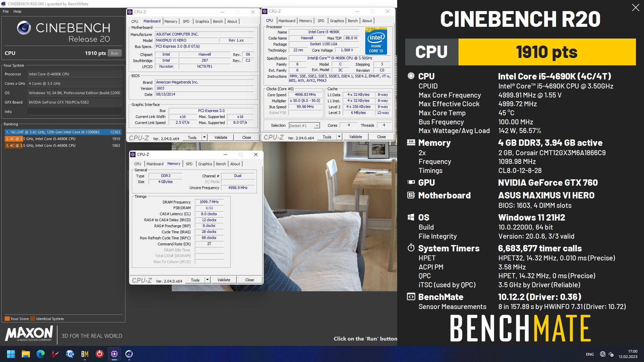644x362 pixels.
Task: Click the '4998.83 MHz' core speed value
Action: tap(305, 95)
